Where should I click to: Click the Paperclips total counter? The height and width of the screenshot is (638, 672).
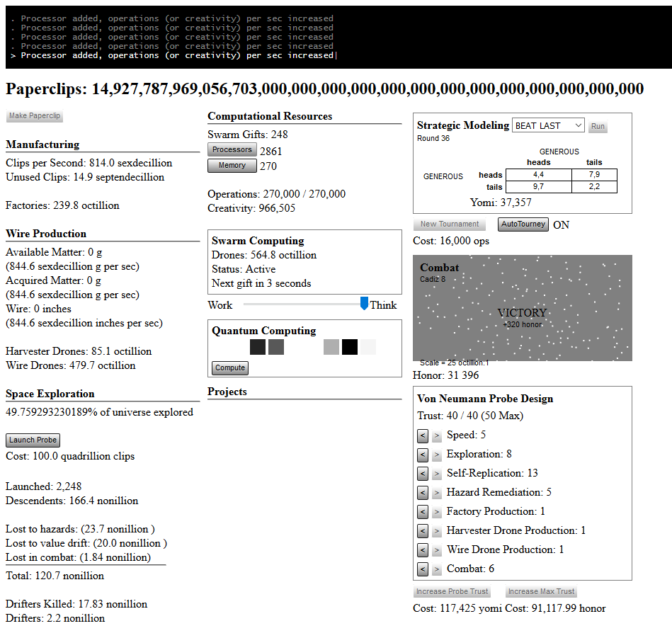point(324,89)
